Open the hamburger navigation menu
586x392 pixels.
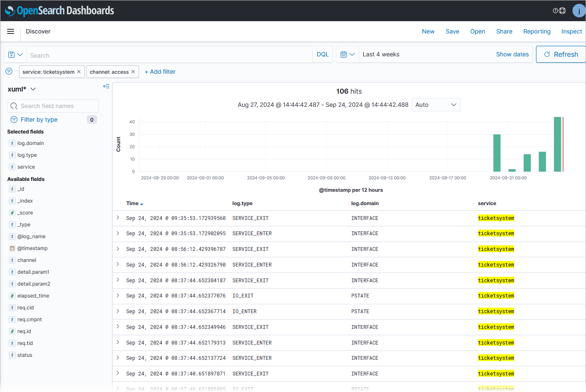[11, 31]
